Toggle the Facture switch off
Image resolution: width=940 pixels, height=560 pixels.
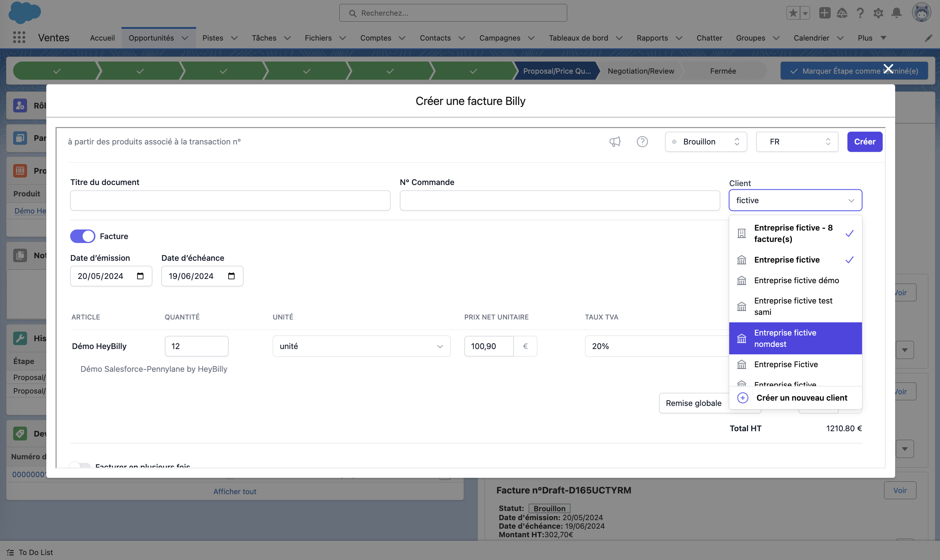83,236
